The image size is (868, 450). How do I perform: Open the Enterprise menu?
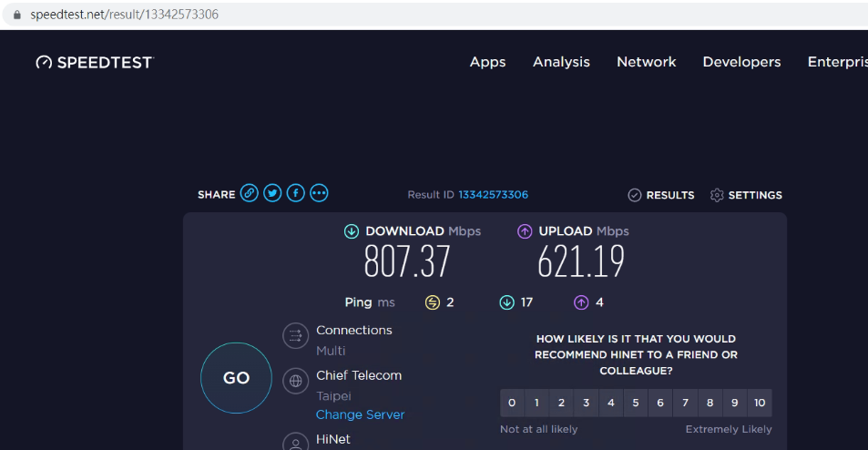pos(838,62)
